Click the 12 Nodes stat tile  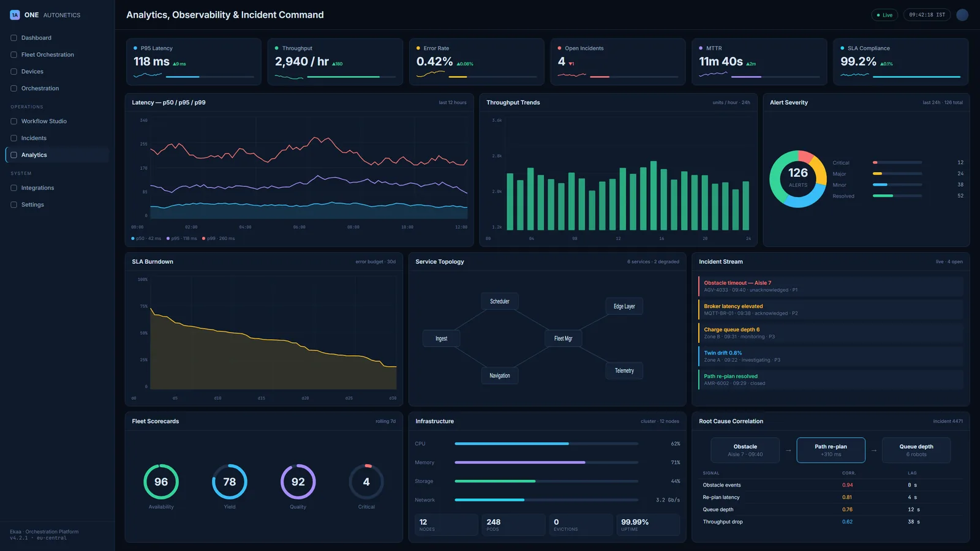pyautogui.click(x=447, y=525)
